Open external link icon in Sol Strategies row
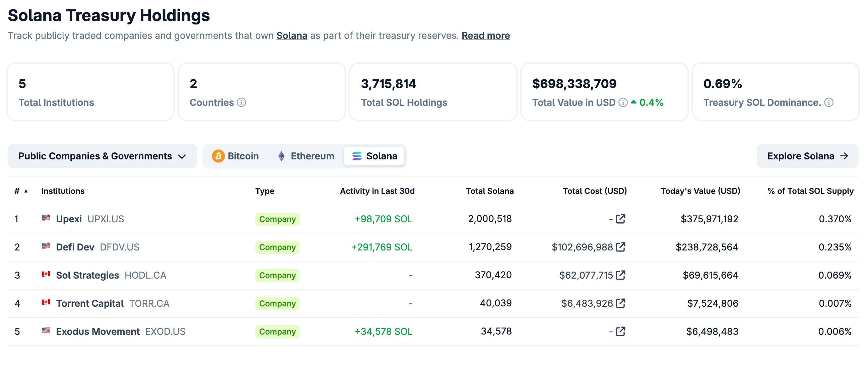The image size is (868, 367). pos(620,275)
